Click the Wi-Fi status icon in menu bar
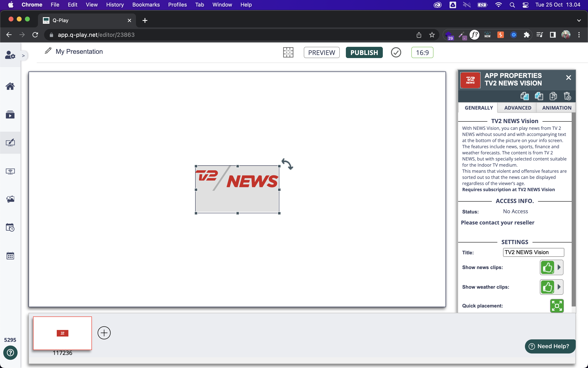 point(498,5)
